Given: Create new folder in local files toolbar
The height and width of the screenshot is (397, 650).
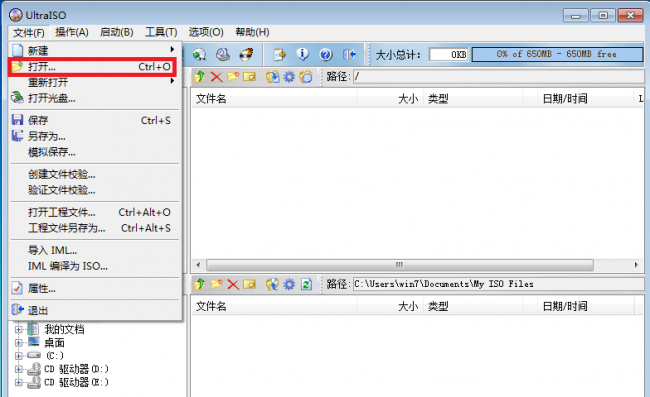Looking at the screenshot, I should tap(216, 284).
